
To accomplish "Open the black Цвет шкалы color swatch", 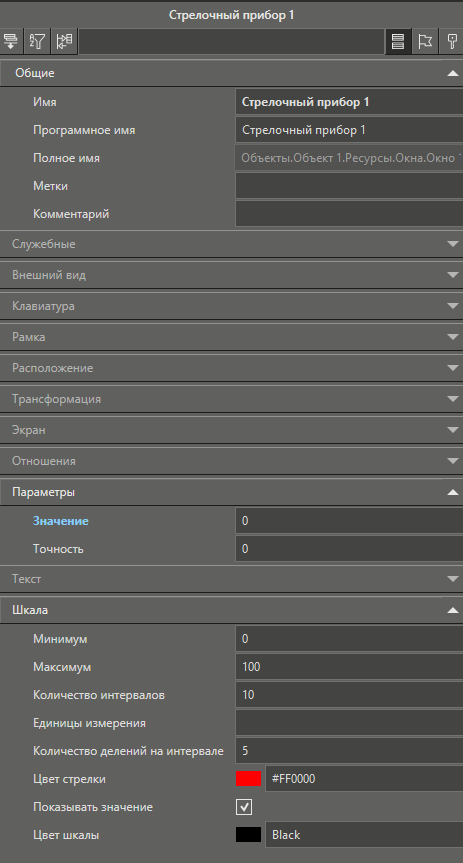I will pyautogui.click(x=248, y=835).
